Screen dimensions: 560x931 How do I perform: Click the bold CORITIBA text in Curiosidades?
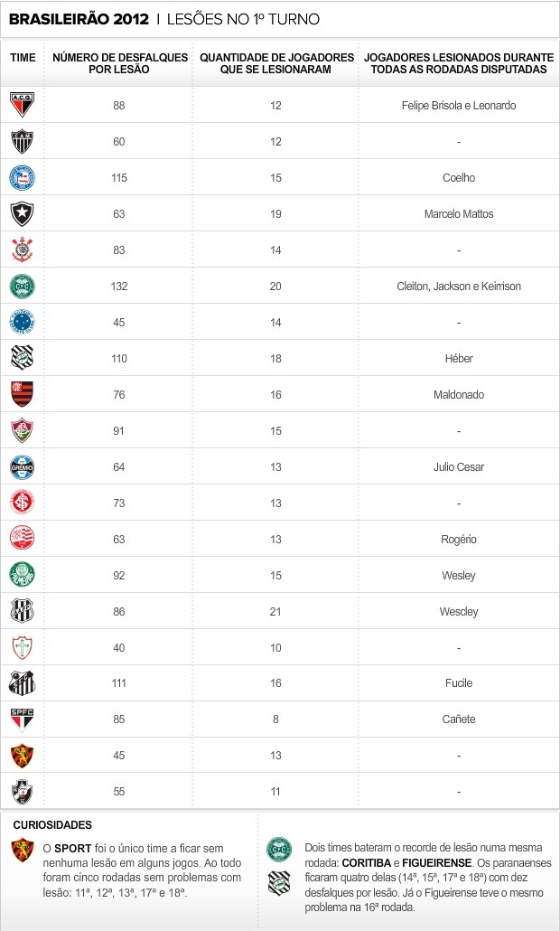[365, 860]
